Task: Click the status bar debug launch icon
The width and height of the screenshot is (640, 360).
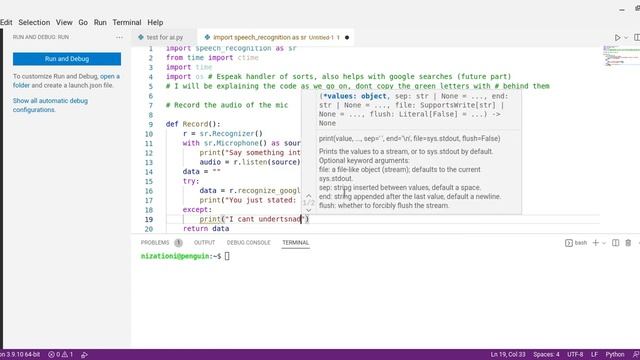Action: [84, 355]
